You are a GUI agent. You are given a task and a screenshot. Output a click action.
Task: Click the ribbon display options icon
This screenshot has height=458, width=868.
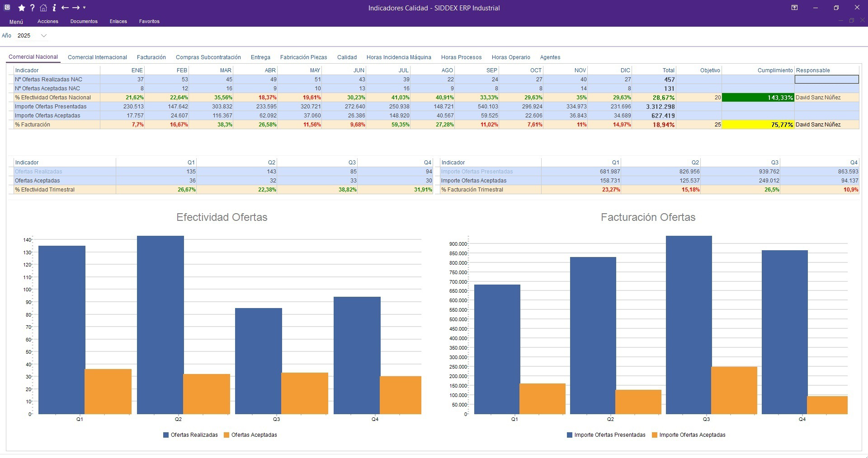[x=794, y=8]
